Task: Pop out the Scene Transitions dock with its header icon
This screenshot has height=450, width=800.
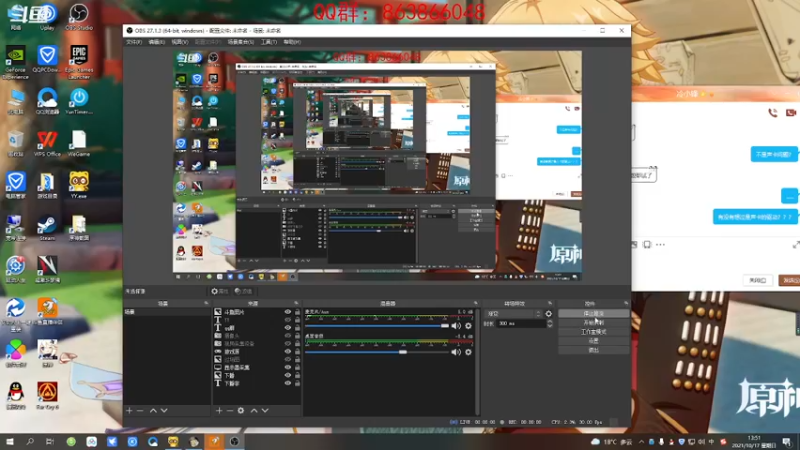Action: pos(550,304)
